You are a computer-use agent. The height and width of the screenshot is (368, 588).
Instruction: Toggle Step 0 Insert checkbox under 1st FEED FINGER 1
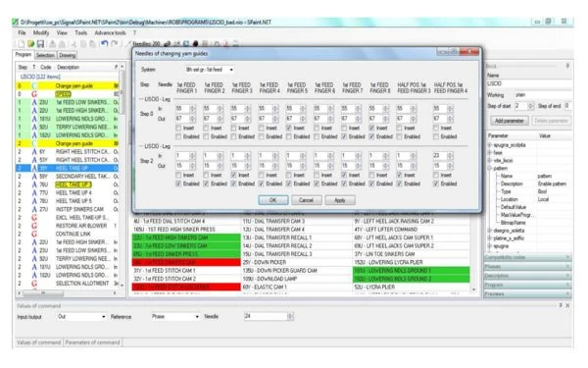(x=179, y=128)
